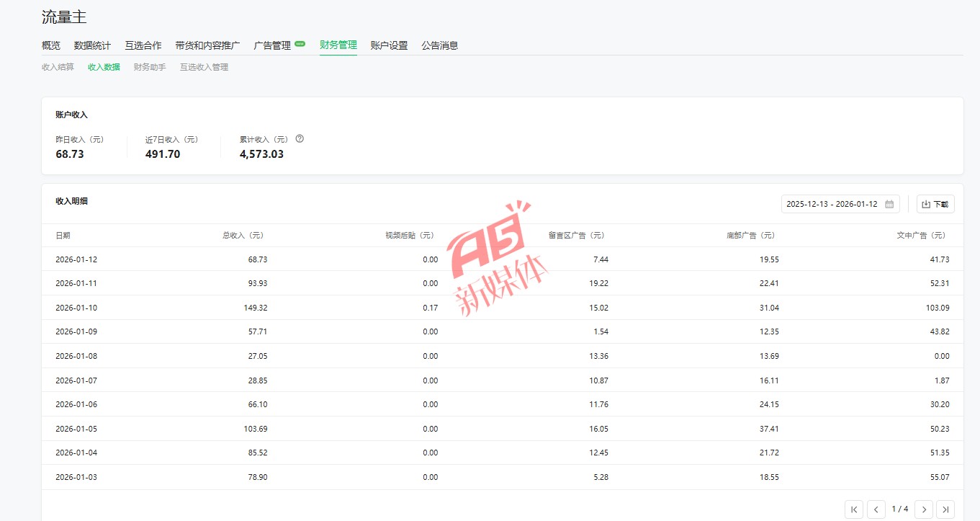980x521 pixels.
Task: Click the 总收入（元） column header
Action: 243,236
